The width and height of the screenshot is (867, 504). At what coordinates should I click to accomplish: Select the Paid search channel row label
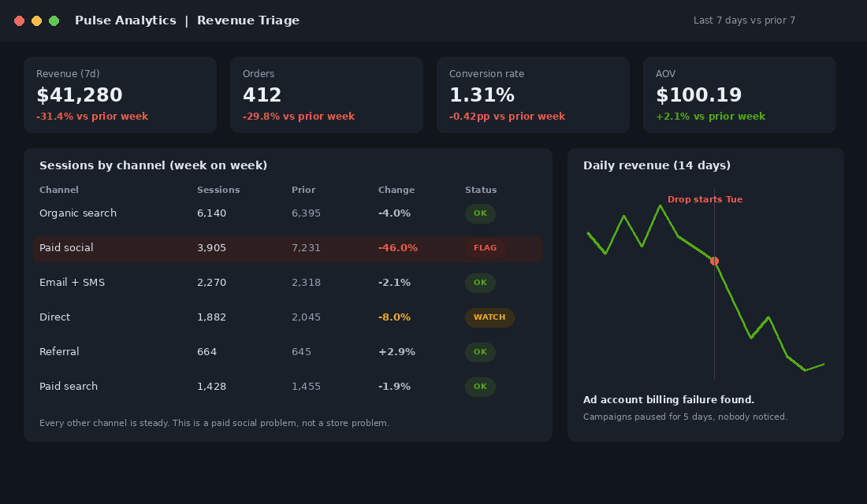click(69, 387)
